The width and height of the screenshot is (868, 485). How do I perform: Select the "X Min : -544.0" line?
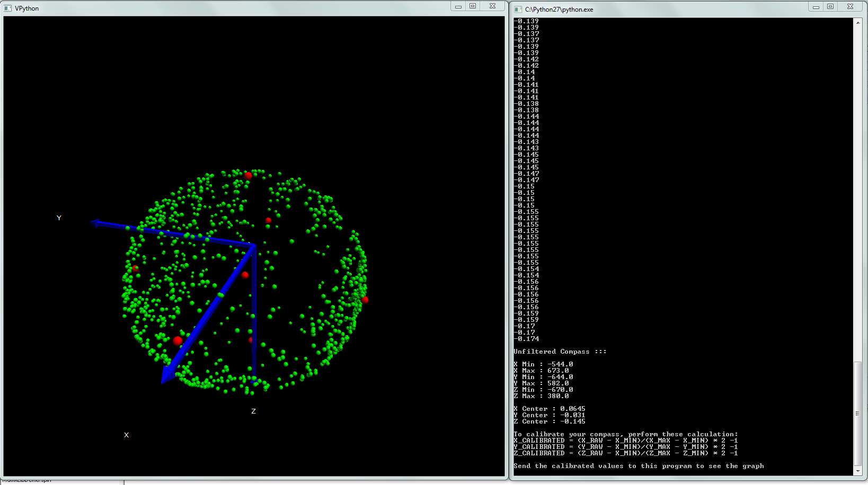pyautogui.click(x=543, y=364)
